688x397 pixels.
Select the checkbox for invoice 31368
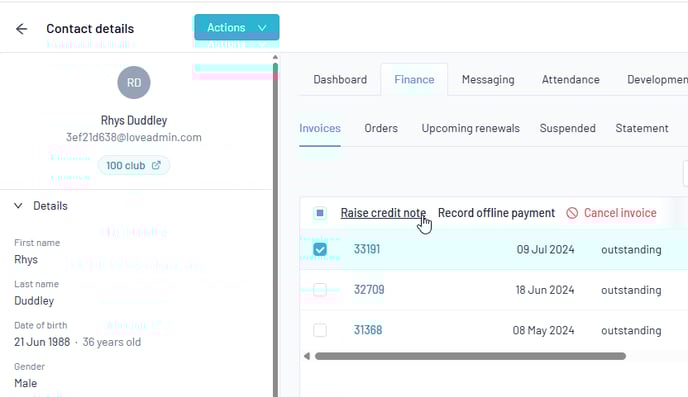320,330
